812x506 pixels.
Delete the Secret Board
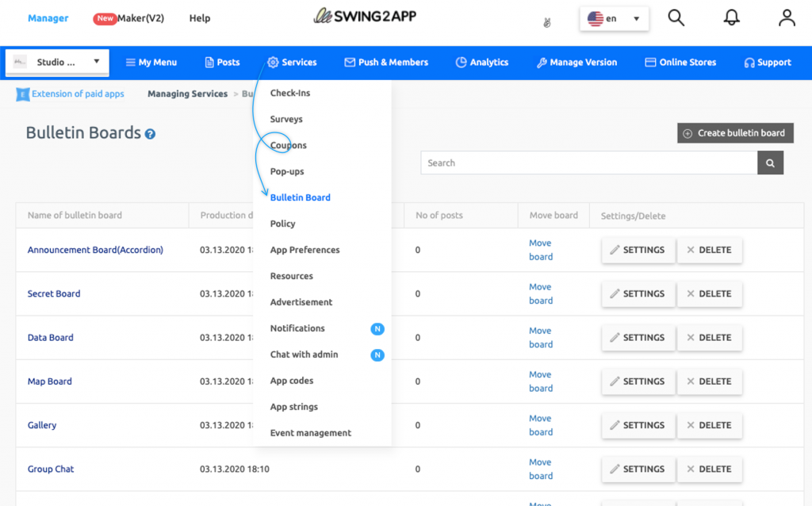tap(709, 293)
